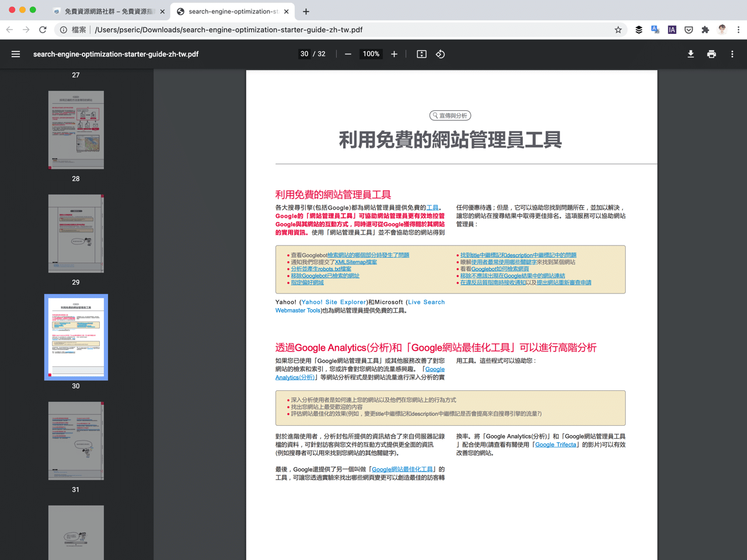Open the 分析並產生robots.txt檔案 link

tap(321, 269)
